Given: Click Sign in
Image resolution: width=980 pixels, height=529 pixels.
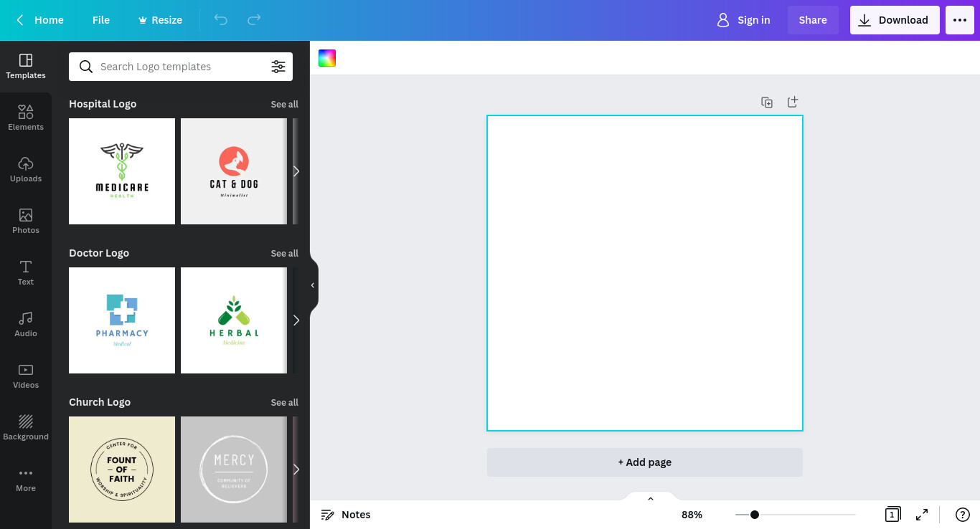Looking at the screenshot, I should coord(744,20).
